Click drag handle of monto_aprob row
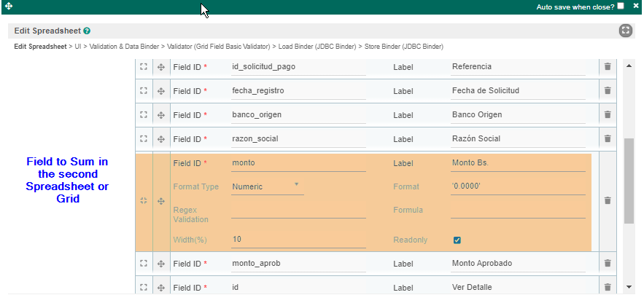Viewport: 644px width, 295px height. click(161, 264)
